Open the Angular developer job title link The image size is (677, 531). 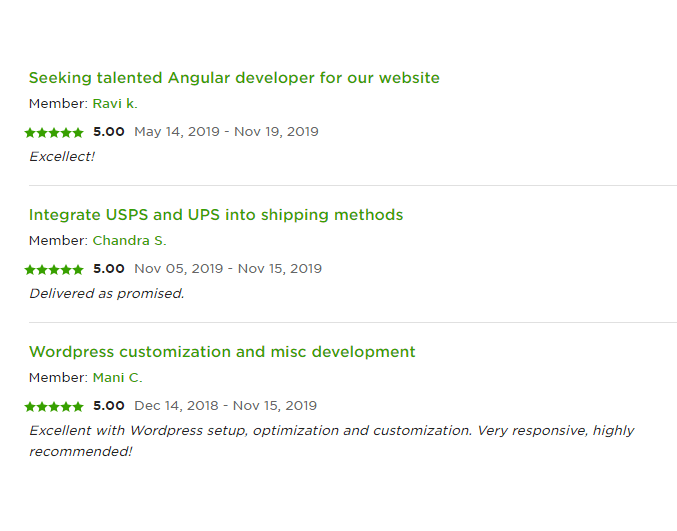(234, 78)
